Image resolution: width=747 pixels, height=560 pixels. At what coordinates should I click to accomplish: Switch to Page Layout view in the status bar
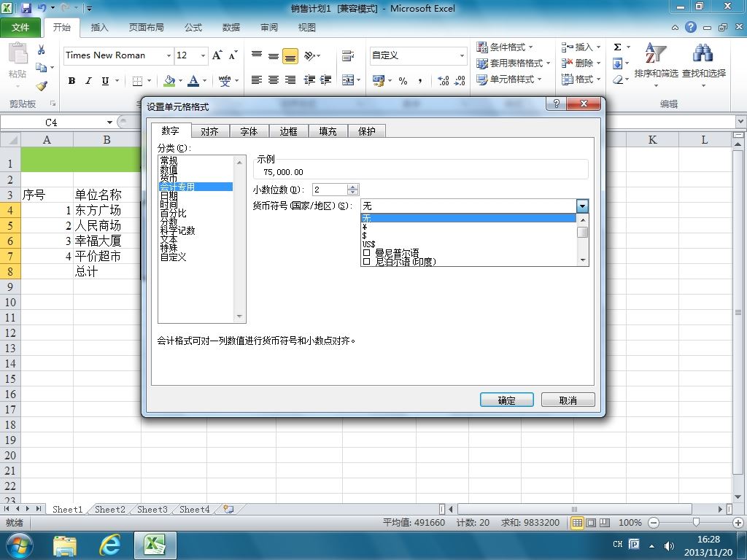(x=591, y=522)
